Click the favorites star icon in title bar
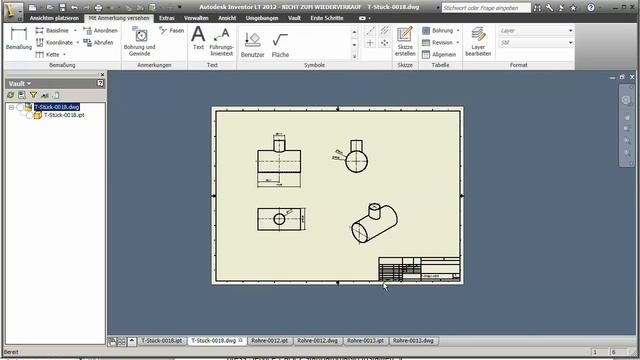This screenshot has height=360, width=640. tap(573, 8)
